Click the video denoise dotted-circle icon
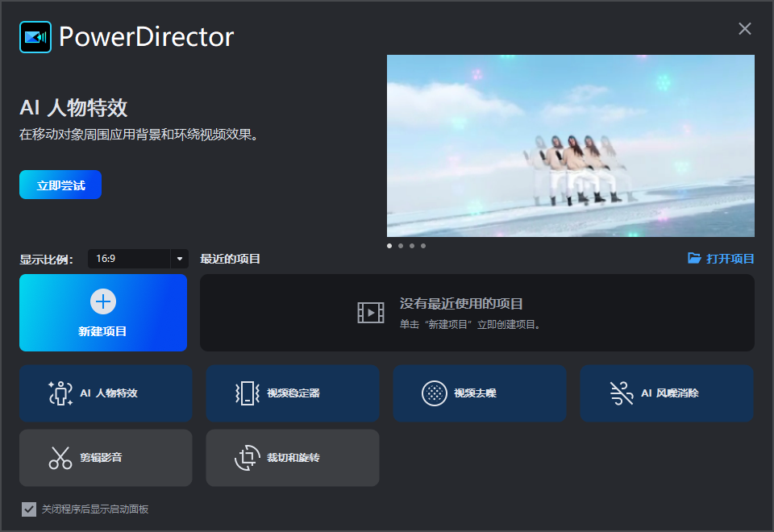The image size is (774, 532). (x=435, y=393)
